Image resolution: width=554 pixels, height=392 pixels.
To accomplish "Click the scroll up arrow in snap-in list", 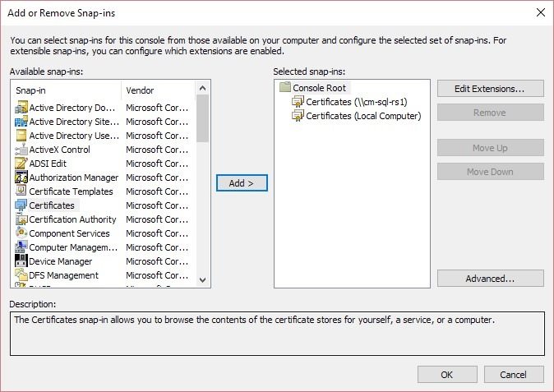I will coord(202,88).
